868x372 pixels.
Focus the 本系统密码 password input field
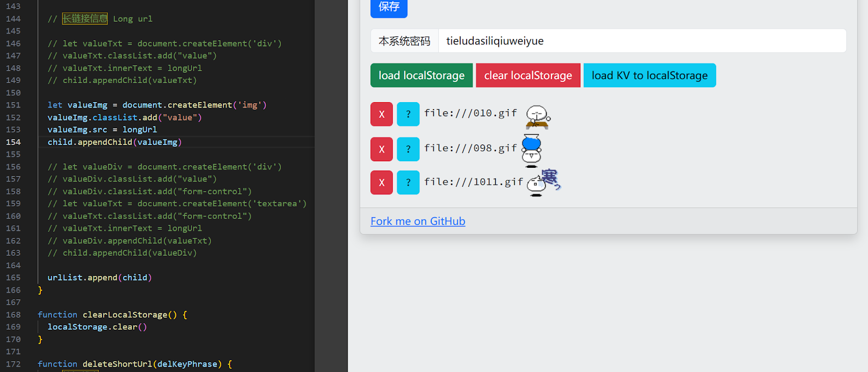642,41
